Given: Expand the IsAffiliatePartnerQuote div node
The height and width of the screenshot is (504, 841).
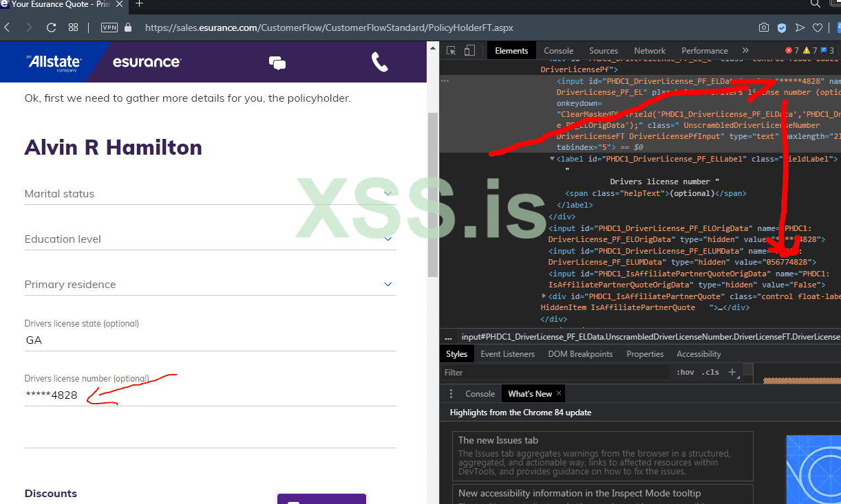Looking at the screenshot, I should point(544,296).
